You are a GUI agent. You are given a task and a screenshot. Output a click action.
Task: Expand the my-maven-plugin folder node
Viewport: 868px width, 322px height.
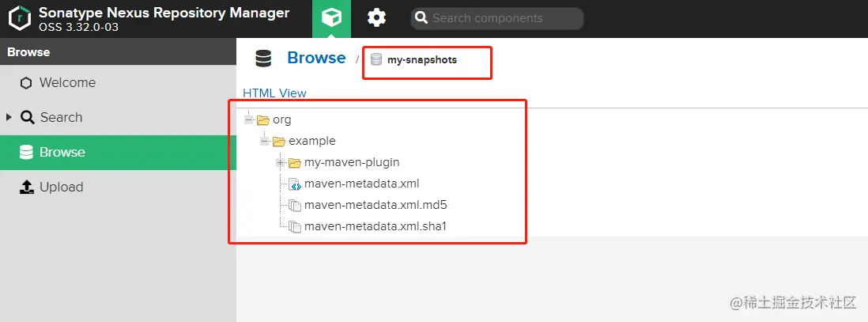[280, 163]
